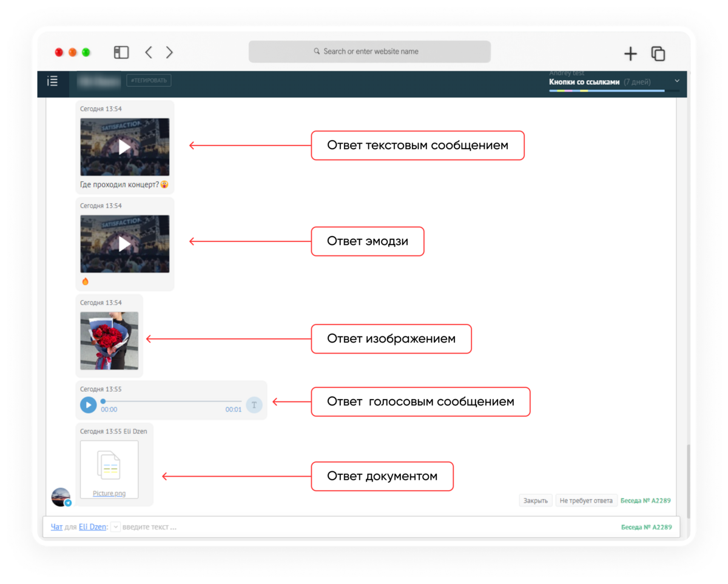Click the Eli Dzen avatar
The width and height of the screenshot is (728, 584).
tap(61, 497)
